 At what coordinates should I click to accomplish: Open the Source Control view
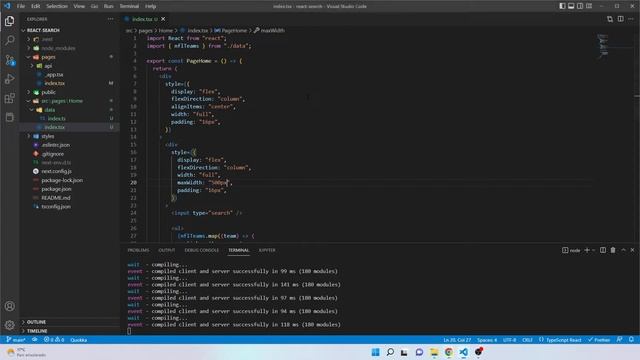[x=9, y=60]
